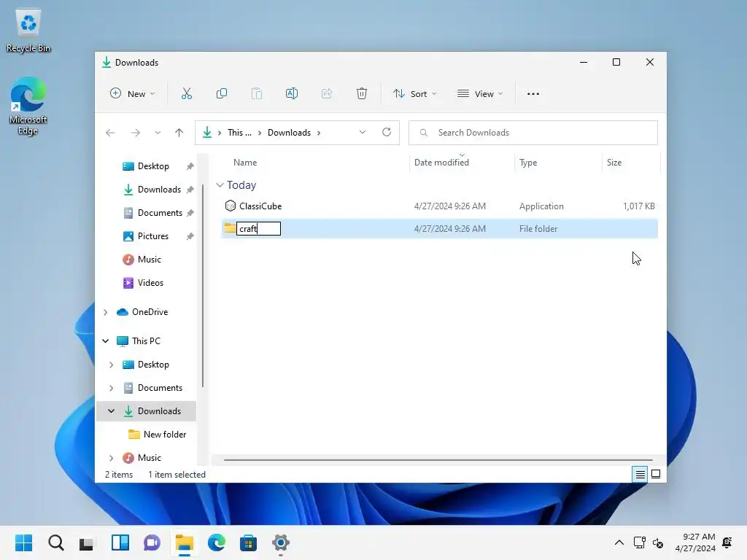
Task: Click the Search Downloads field
Action: click(533, 133)
